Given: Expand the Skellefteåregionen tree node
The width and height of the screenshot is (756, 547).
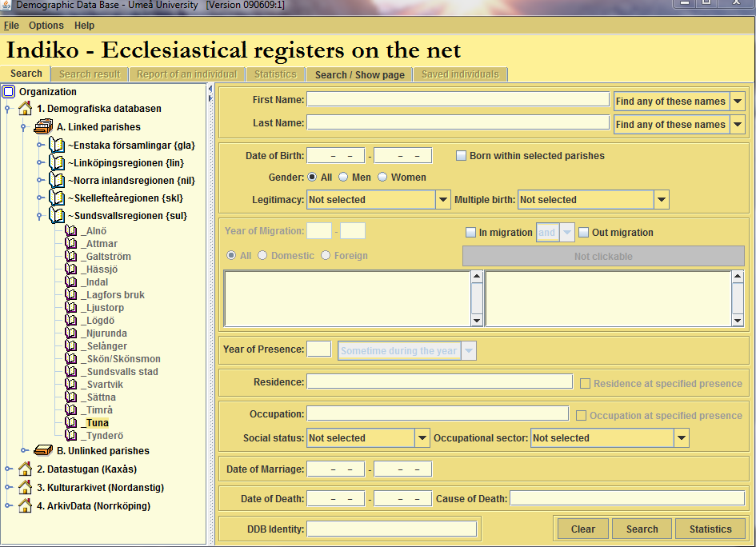Looking at the screenshot, I should [41, 198].
